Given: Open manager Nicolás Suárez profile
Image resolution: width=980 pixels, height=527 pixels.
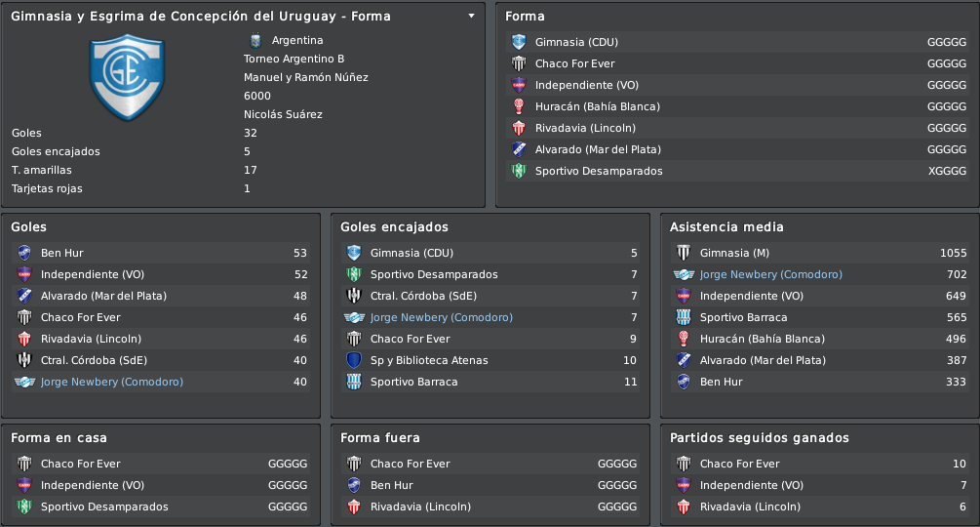Looking at the screenshot, I should click(283, 114).
